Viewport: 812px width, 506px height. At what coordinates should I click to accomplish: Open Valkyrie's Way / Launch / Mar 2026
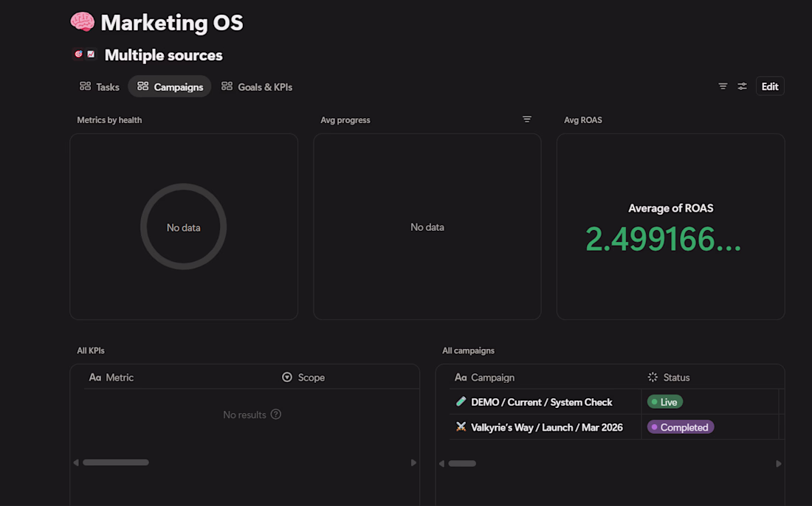(547, 427)
